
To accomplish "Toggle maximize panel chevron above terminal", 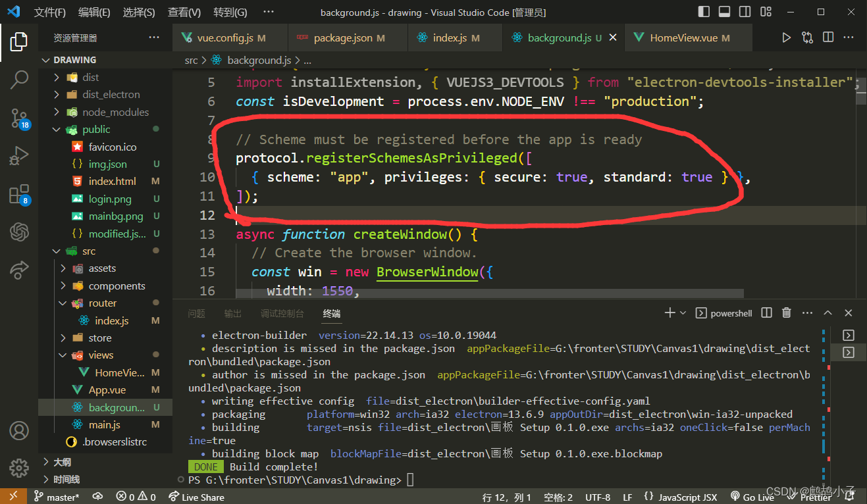I will [x=828, y=313].
